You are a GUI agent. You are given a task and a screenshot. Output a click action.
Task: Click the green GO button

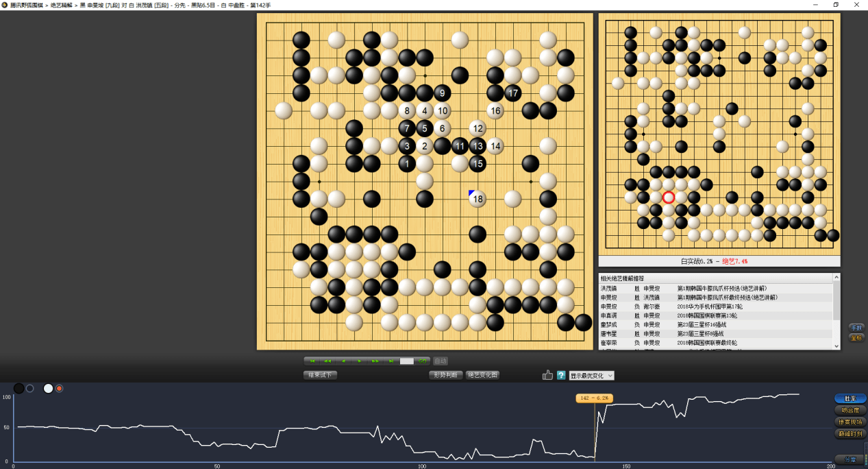pyautogui.click(x=423, y=361)
